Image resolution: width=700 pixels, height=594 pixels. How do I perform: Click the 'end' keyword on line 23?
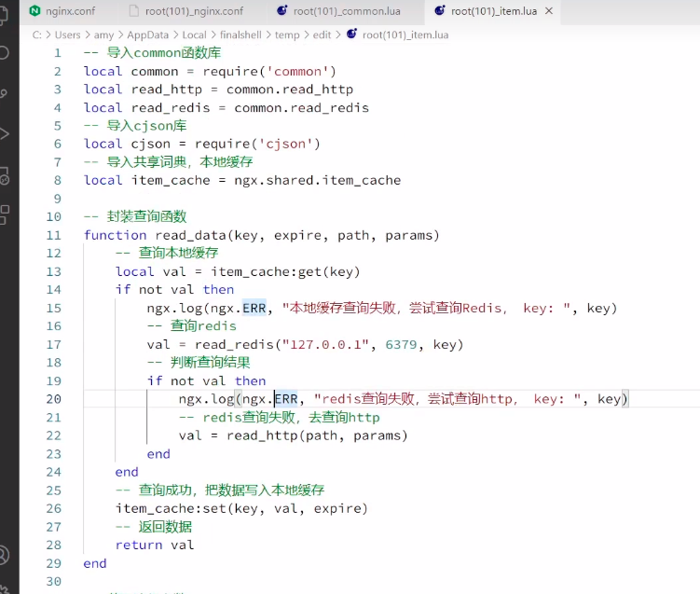(x=158, y=454)
